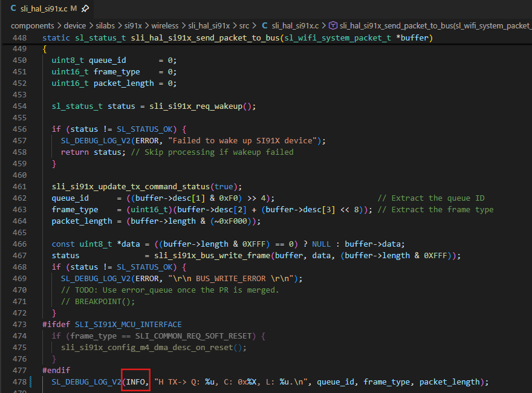
Task: Click the C icon in the breadcrumb path
Action: 265,26
